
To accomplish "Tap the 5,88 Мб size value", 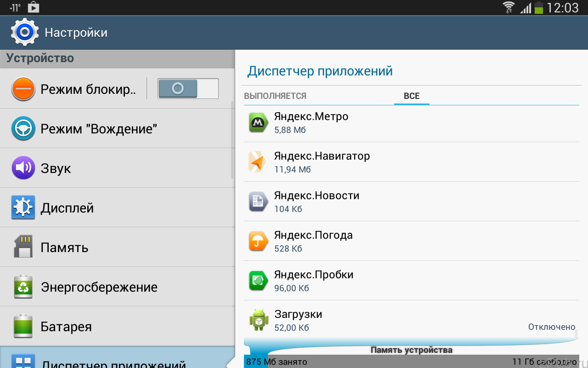I will pos(290,130).
